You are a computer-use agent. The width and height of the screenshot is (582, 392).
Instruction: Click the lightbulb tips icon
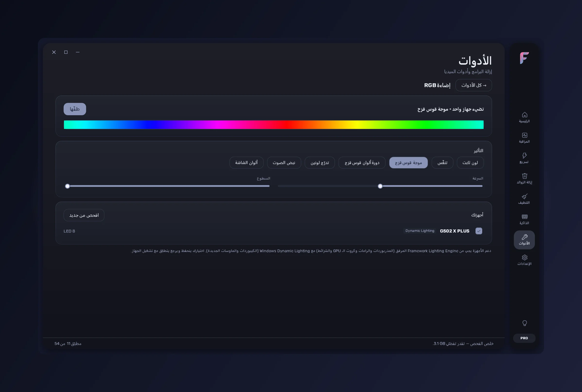[525, 323]
